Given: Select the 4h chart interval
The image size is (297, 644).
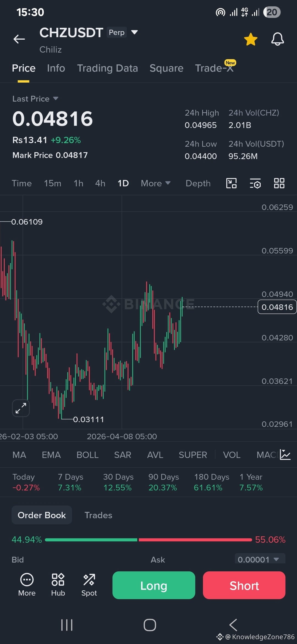Looking at the screenshot, I should click(x=100, y=183).
